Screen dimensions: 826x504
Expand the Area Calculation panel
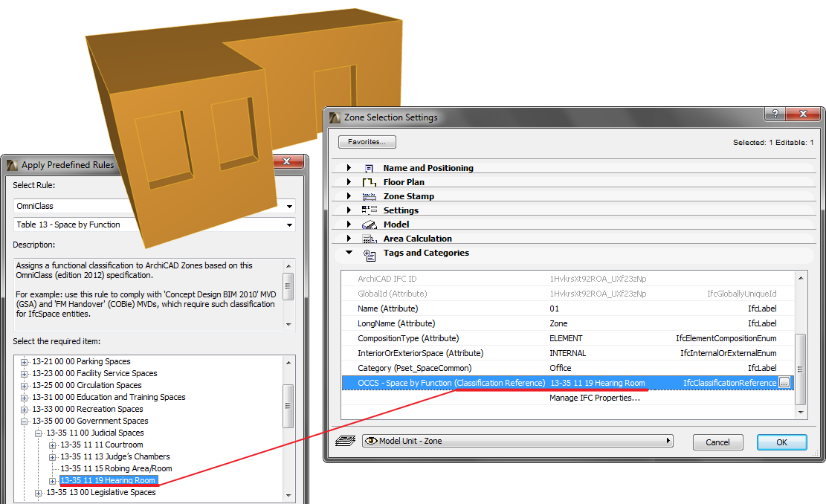(349, 238)
